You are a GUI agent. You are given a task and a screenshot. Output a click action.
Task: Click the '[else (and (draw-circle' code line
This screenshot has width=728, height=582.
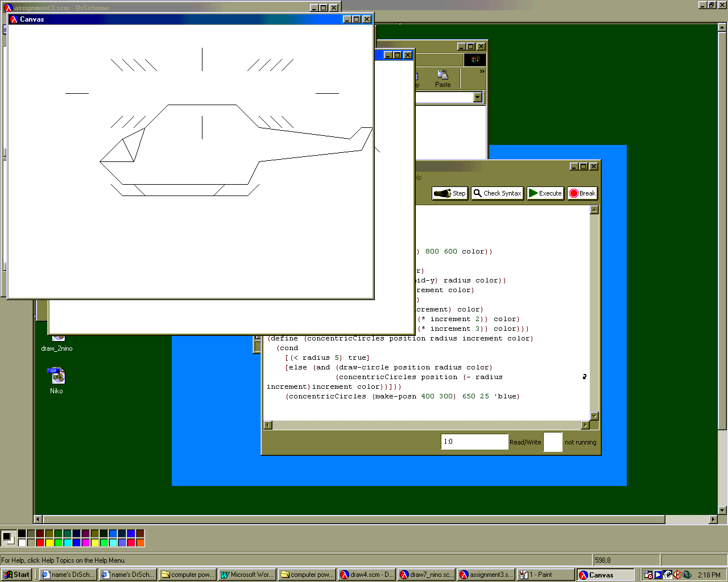point(388,367)
